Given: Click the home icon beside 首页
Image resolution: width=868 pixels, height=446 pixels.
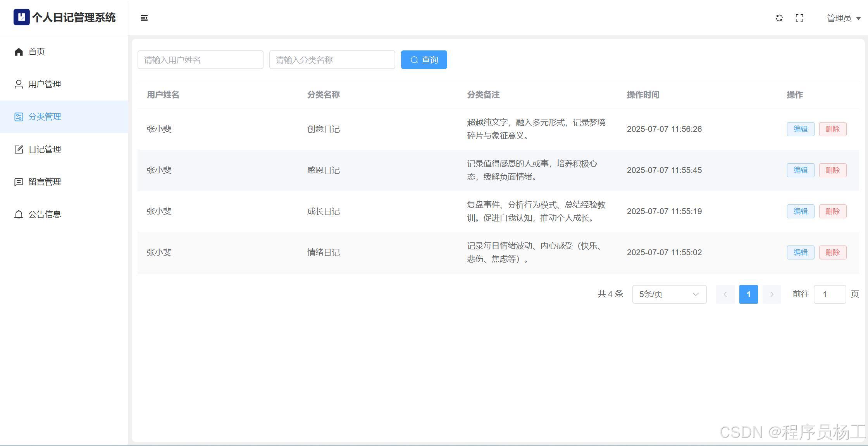Looking at the screenshot, I should [x=19, y=52].
